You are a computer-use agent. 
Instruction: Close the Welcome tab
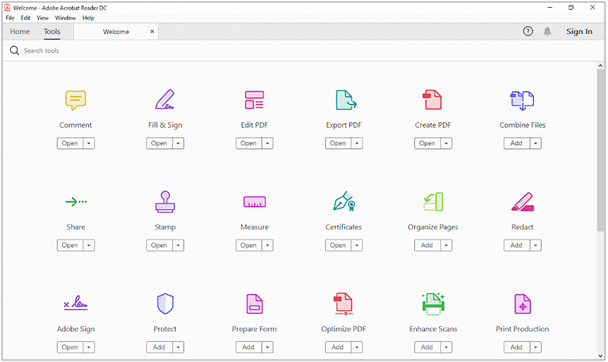click(x=152, y=31)
